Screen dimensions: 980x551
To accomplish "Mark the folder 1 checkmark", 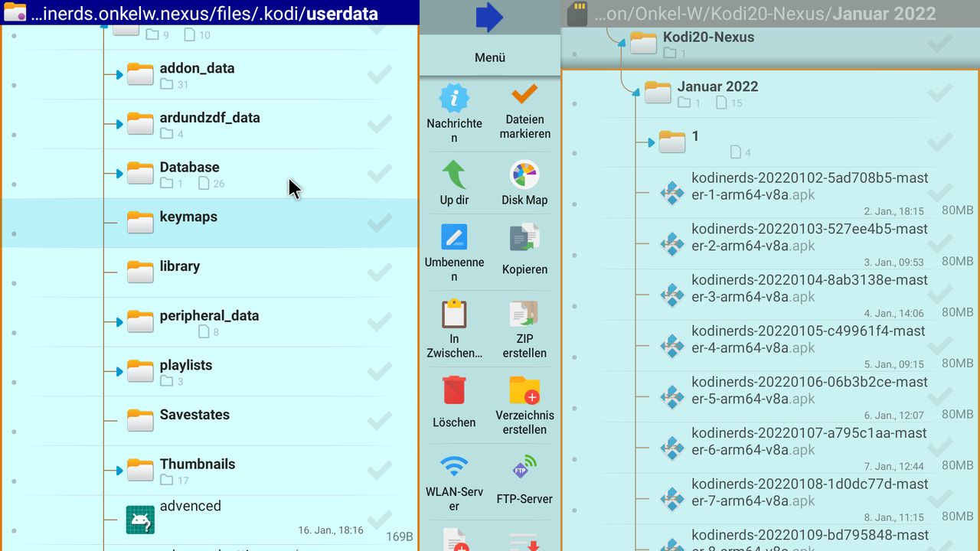I will 939,143.
